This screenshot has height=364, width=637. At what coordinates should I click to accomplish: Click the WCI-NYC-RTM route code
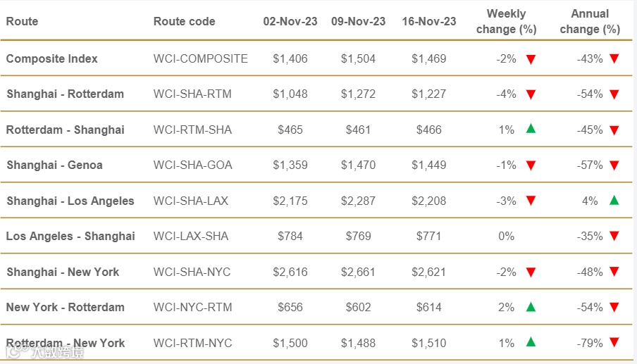192,307
